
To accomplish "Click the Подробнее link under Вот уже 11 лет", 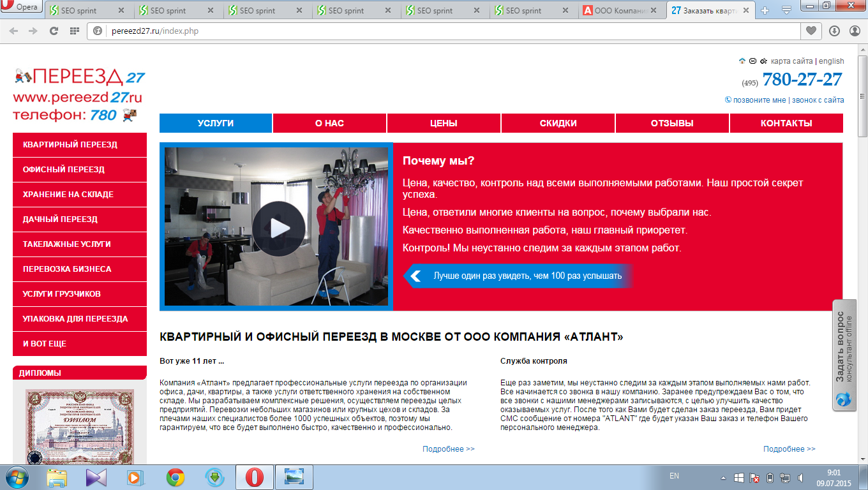I will coord(449,449).
